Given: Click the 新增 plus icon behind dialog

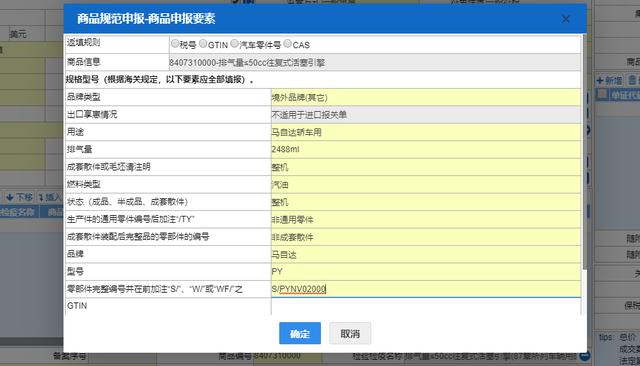Looking at the screenshot, I should point(600,80).
